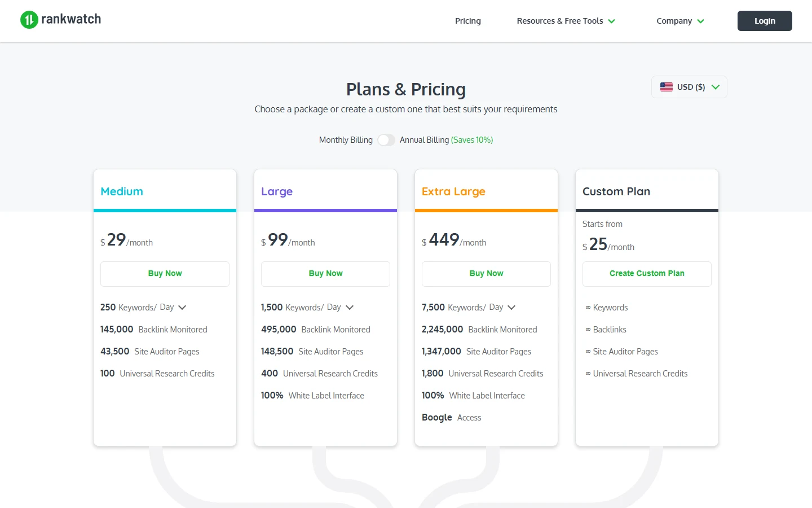Click 1,800 Universal Research Credits text
The width and height of the screenshot is (812, 508).
point(483,374)
